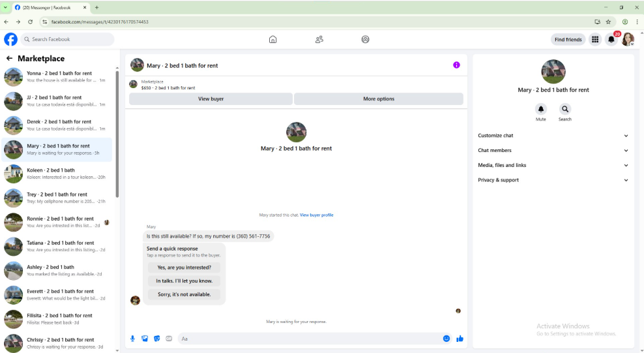Send a thumbs-up like

(460, 339)
